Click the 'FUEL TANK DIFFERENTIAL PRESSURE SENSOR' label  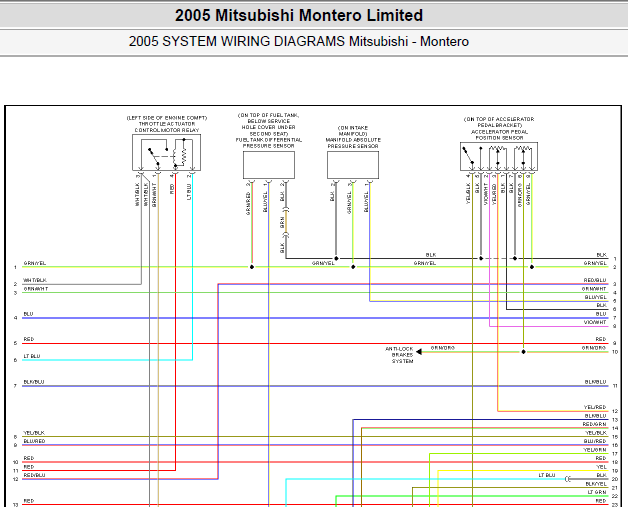[269, 143]
